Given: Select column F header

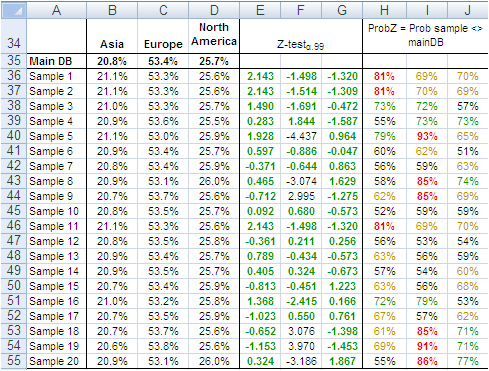Looking at the screenshot, I should 301,11.
